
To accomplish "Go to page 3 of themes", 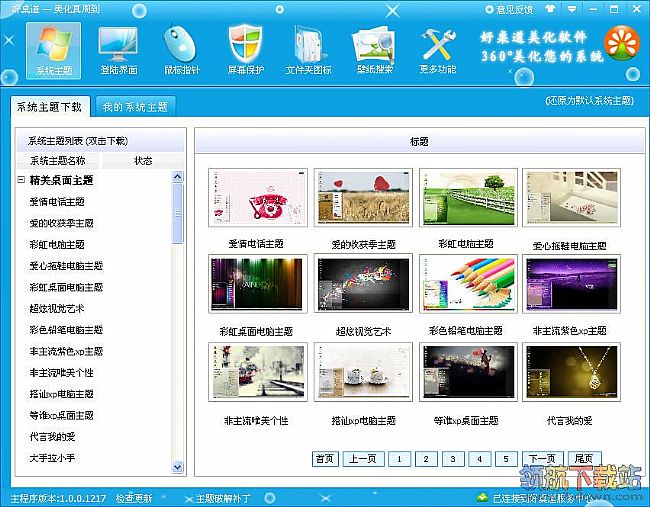I will (453, 459).
